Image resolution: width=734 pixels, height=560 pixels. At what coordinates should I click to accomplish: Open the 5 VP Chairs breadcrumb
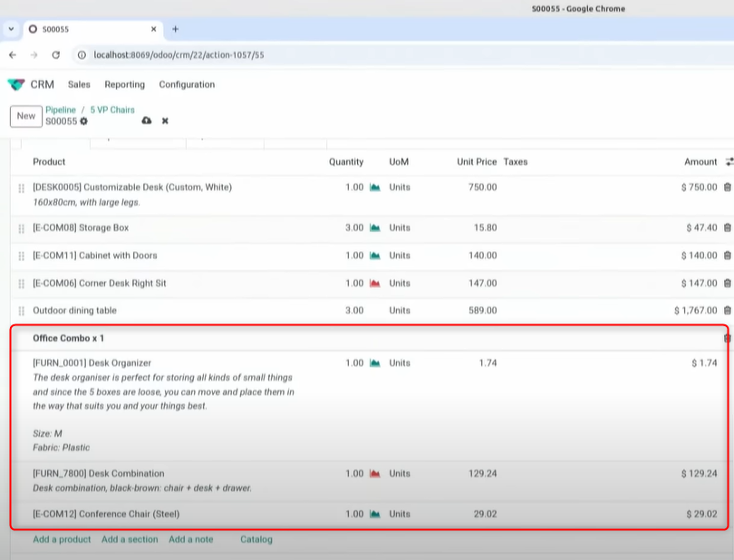click(x=112, y=110)
